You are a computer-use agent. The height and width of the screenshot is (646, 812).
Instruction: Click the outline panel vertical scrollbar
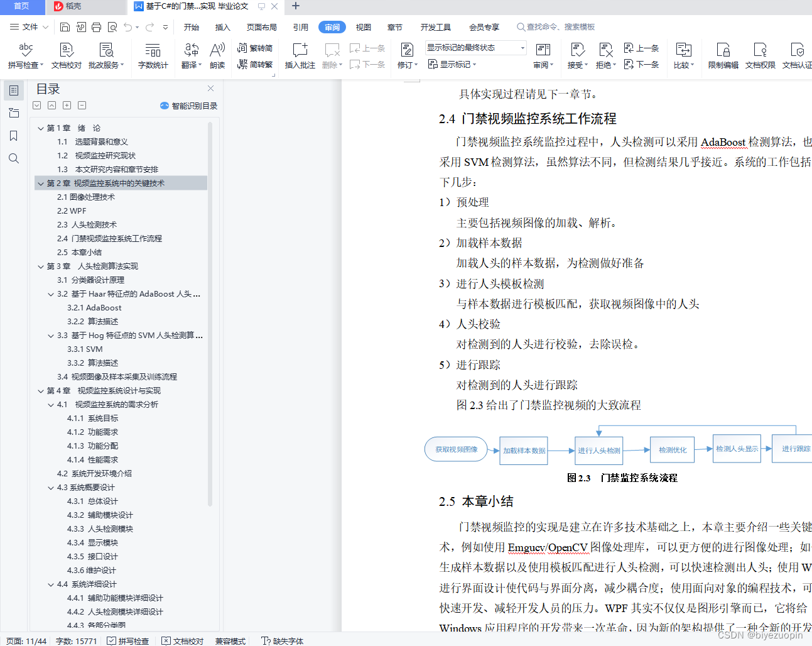pos(210,314)
